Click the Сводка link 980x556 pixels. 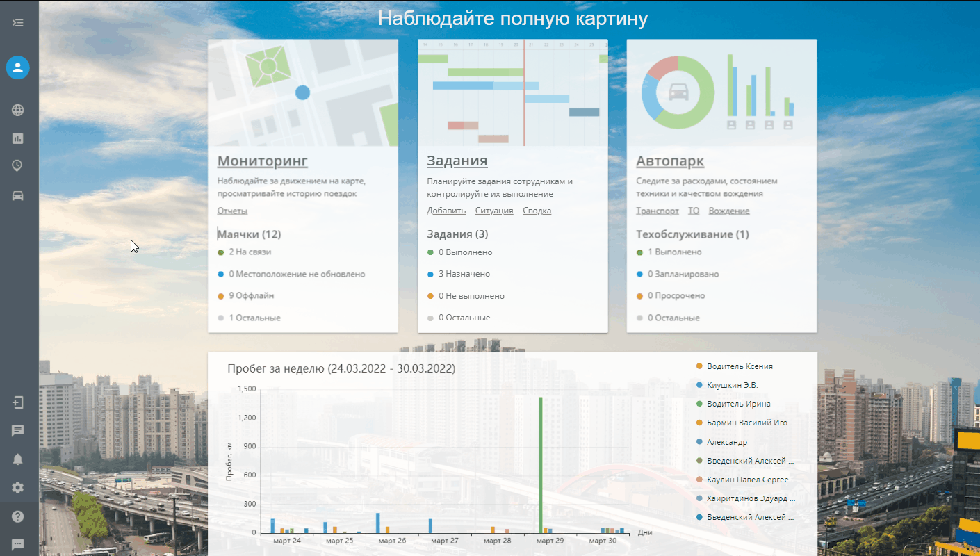[x=537, y=211]
